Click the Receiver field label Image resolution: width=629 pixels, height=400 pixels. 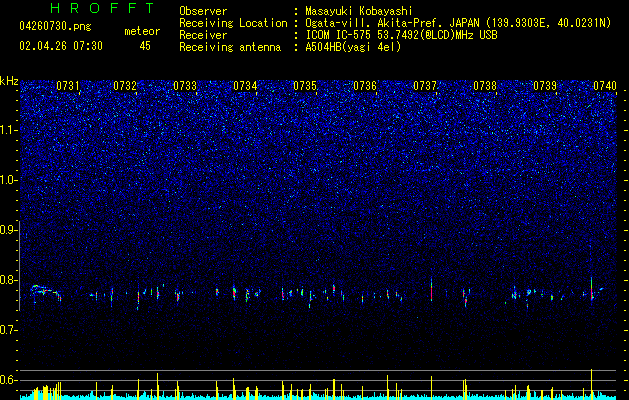click(203, 35)
